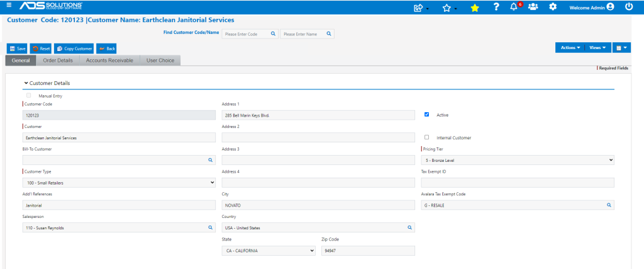
Task: Check the Internal Customer checkbox
Action: coord(427,137)
